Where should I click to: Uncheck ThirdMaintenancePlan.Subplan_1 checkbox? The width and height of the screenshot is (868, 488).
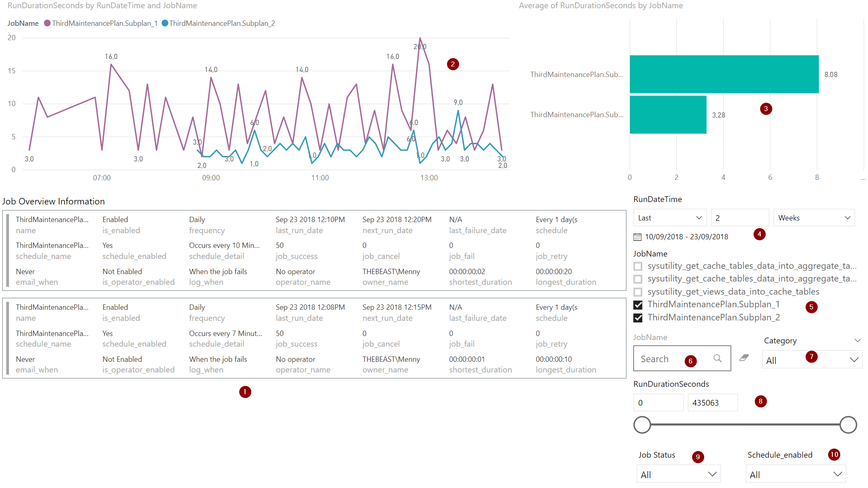click(x=638, y=305)
